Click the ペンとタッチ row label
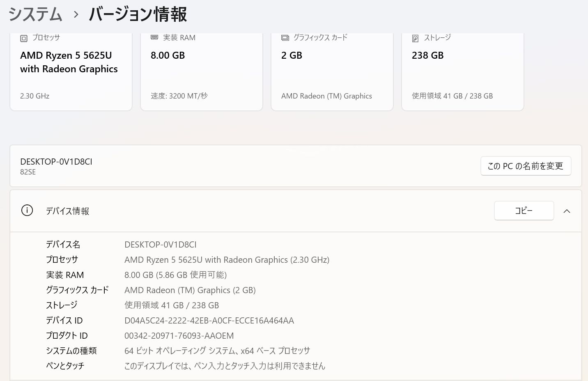588x381 pixels. click(x=65, y=366)
